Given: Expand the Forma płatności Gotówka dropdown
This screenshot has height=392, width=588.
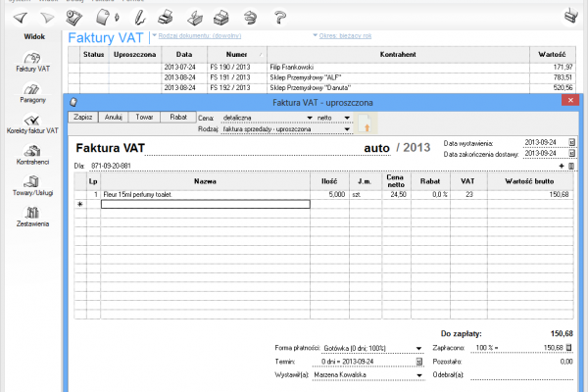Looking at the screenshot, I should point(419,347).
